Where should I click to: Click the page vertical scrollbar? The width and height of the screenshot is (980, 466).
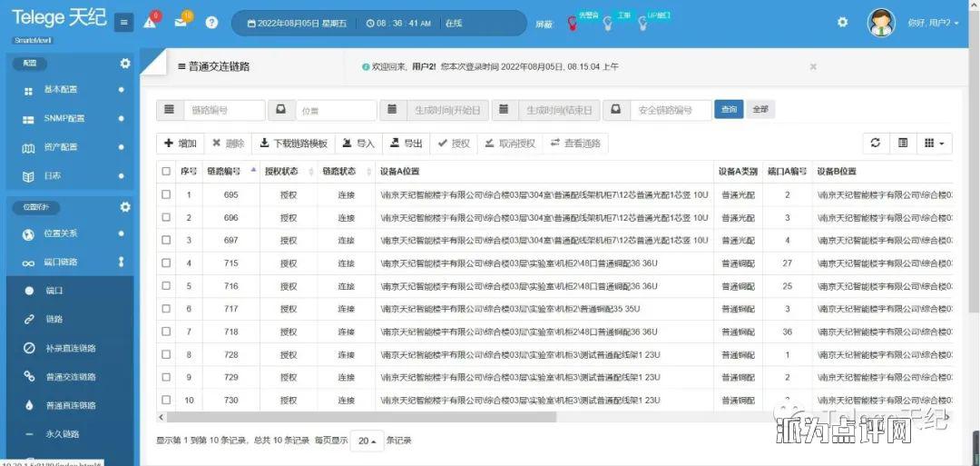975,163
